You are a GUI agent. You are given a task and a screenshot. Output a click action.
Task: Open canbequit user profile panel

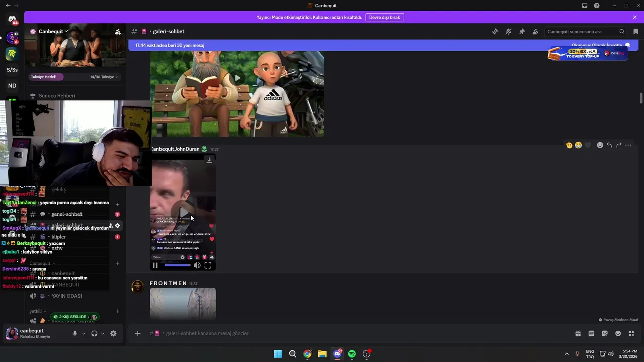click(35, 333)
